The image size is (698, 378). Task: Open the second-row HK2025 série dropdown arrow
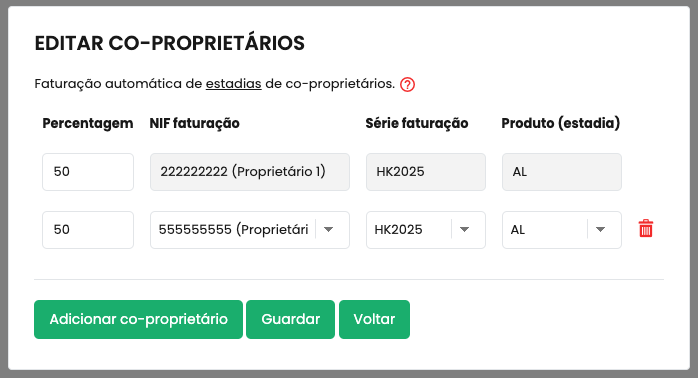(464, 230)
